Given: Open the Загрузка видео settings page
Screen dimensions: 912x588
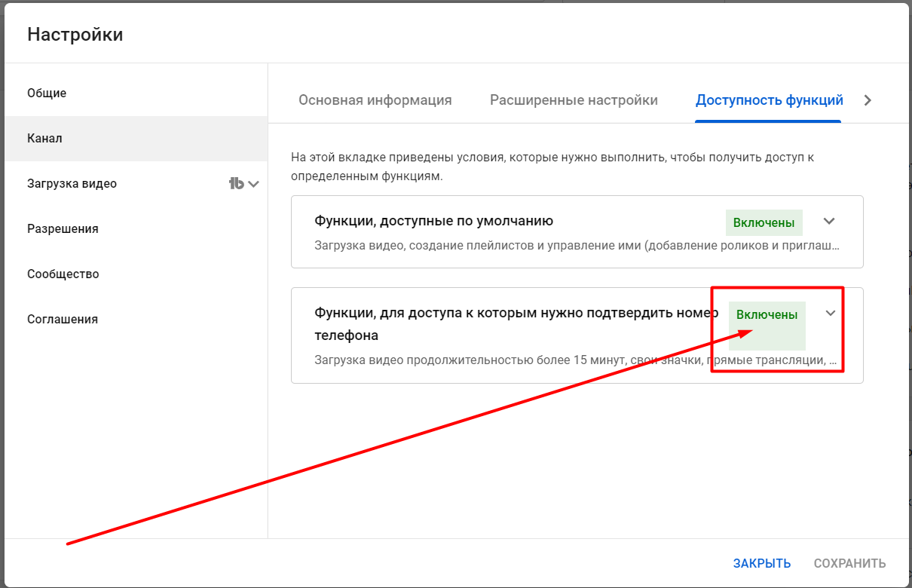Looking at the screenshot, I should click(x=72, y=183).
